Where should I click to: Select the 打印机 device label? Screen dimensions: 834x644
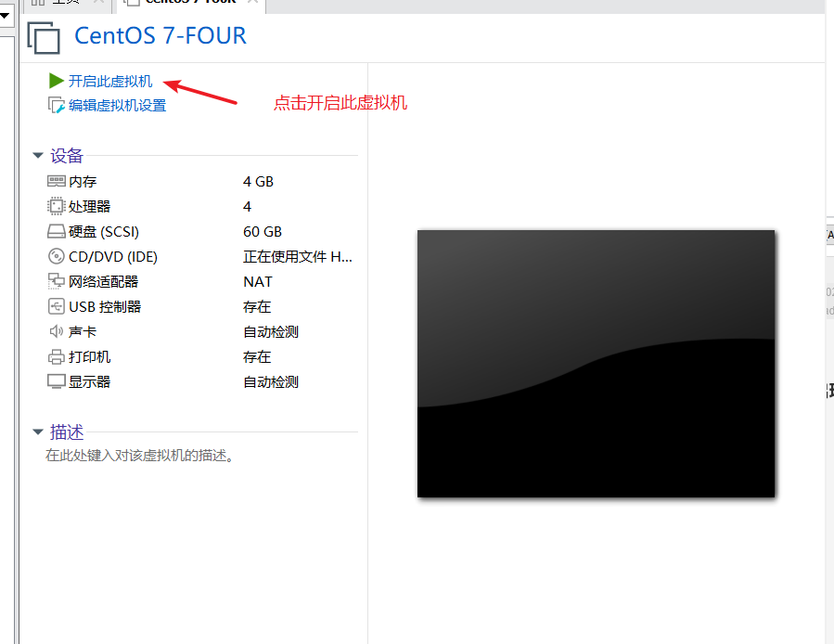click(x=89, y=356)
